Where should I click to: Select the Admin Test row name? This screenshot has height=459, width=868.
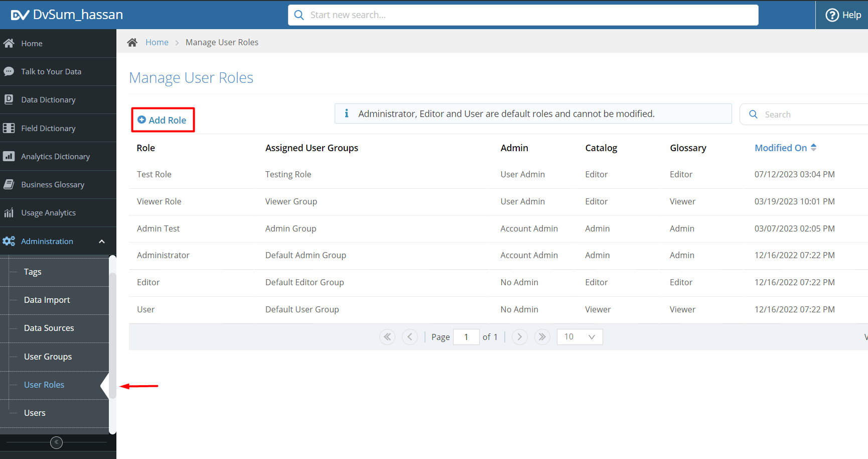pos(158,228)
